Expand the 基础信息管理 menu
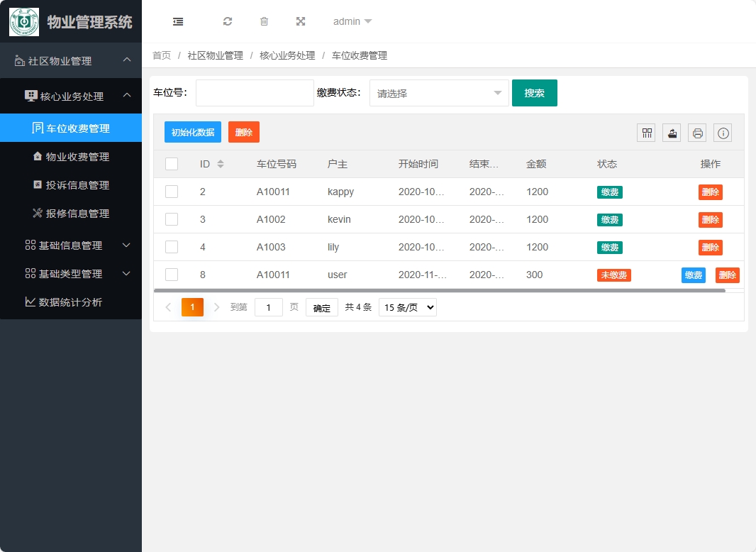 tap(71, 245)
